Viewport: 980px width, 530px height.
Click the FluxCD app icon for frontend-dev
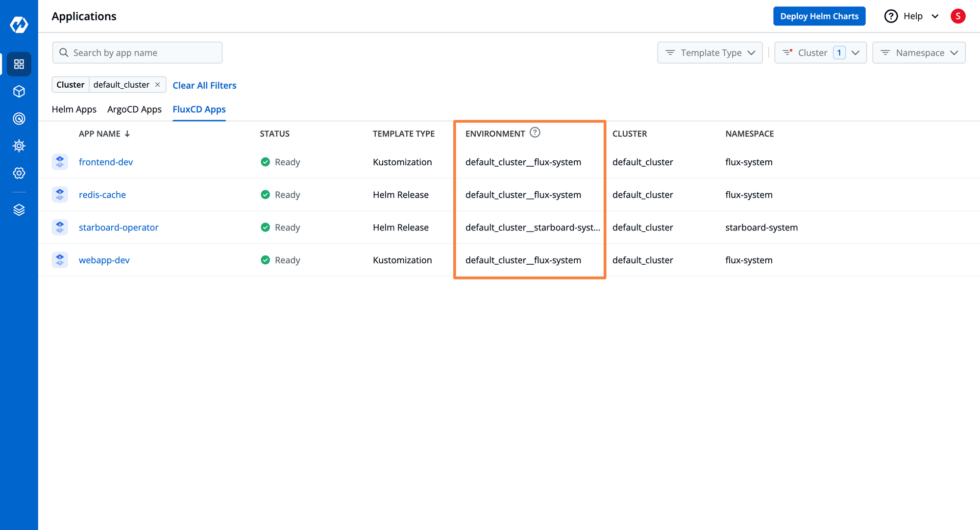point(61,161)
